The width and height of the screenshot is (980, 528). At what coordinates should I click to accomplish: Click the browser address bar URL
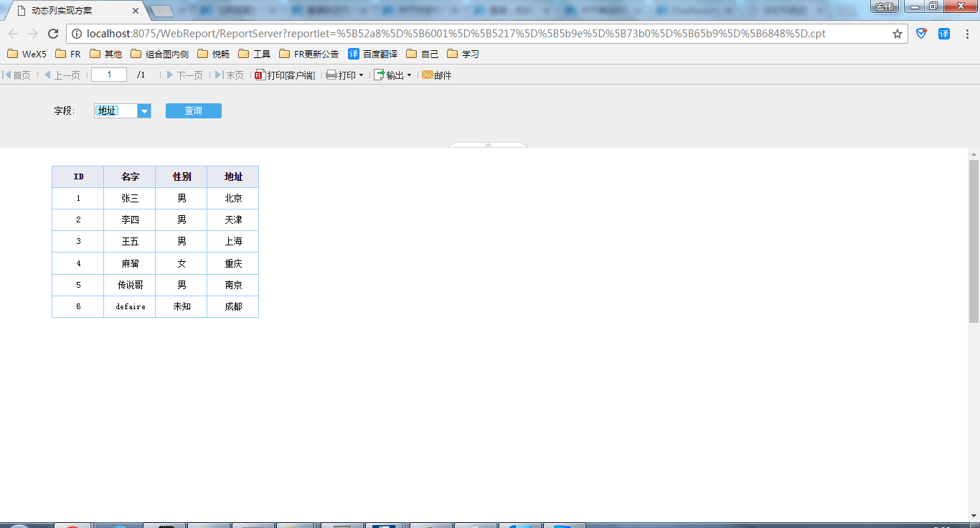point(456,34)
